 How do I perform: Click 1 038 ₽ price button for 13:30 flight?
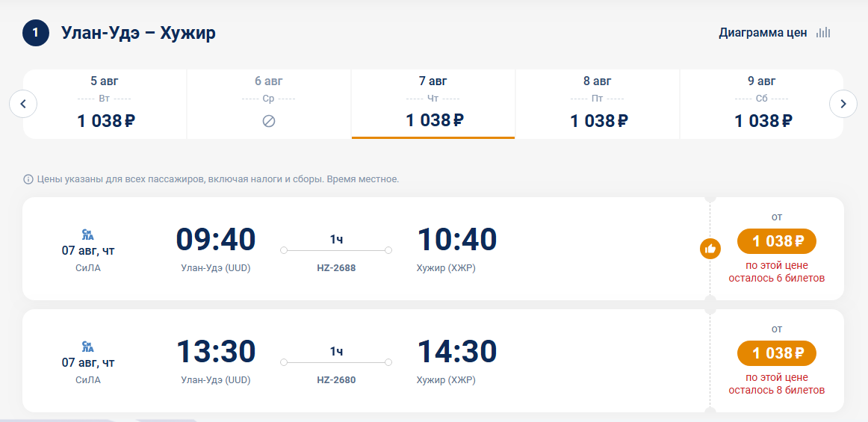click(x=777, y=353)
